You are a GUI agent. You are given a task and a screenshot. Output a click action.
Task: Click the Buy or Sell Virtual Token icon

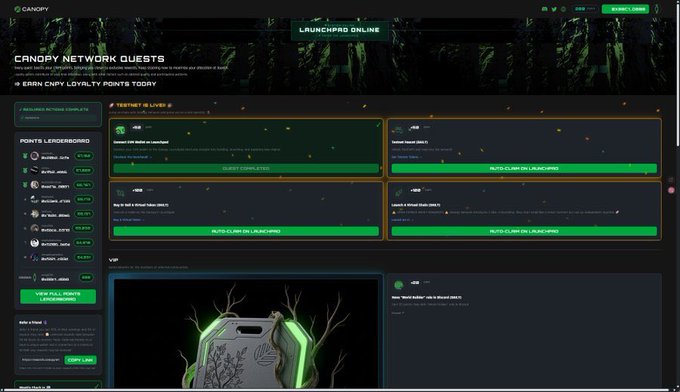pos(120,193)
